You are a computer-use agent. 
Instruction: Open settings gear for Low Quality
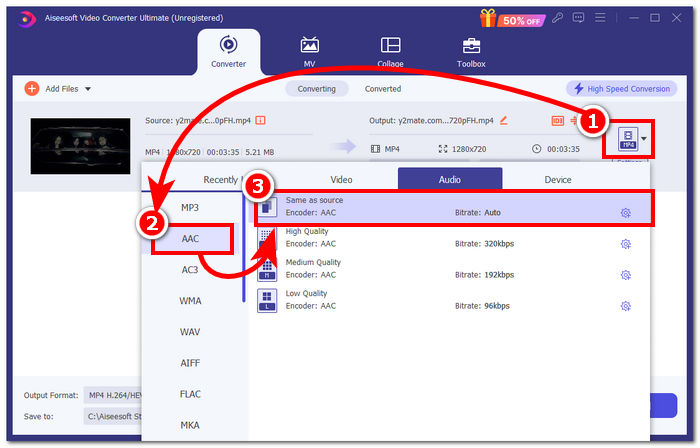626,306
